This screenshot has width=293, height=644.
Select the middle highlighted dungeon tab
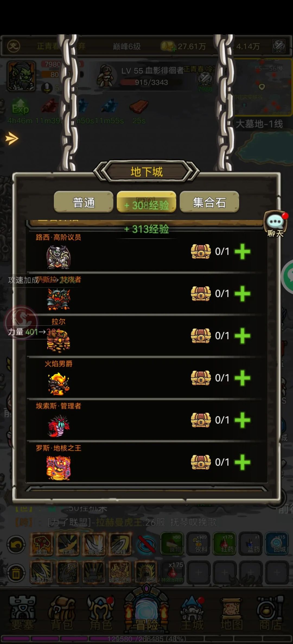pos(146,202)
